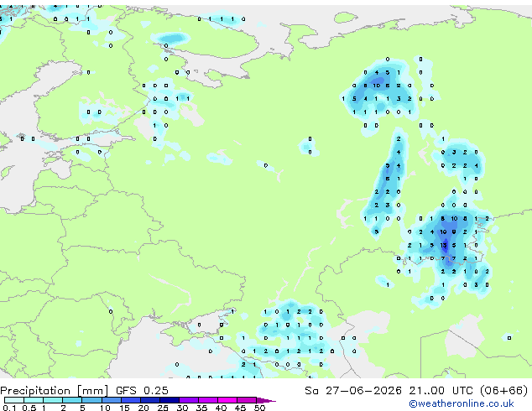Select the 5–10 mm legend color swatch
The width and height of the screenshot is (532, 411).
tap(92, 400)
